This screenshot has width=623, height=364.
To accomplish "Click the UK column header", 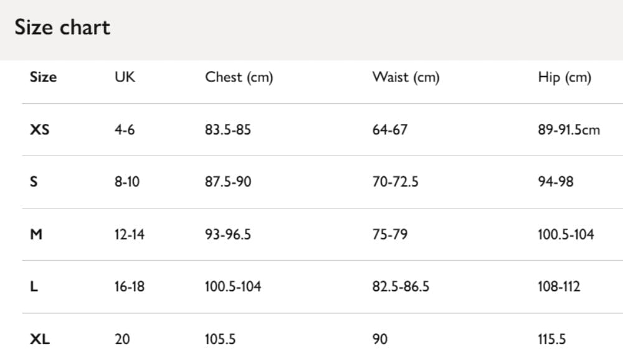I will click(x=125, y=77).
